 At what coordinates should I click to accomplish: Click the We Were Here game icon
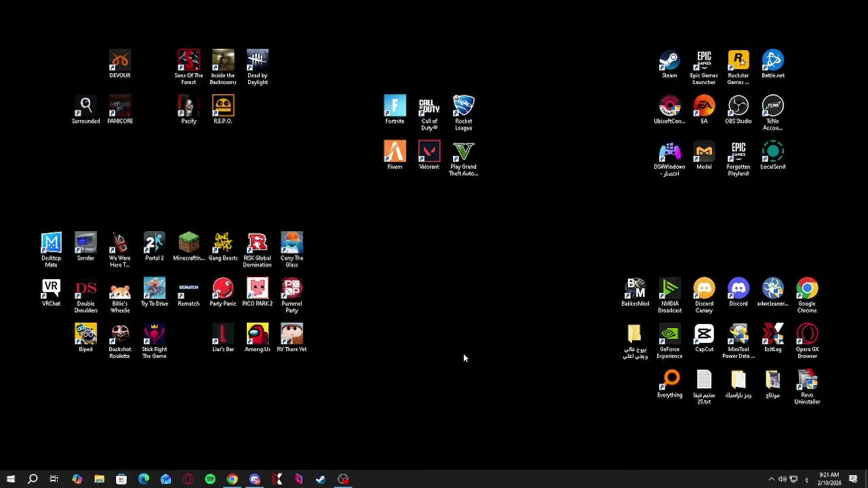pyautogui.click(x=120, y=249)
